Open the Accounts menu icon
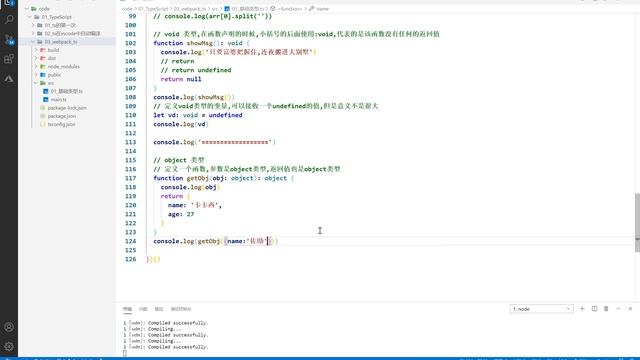This screenshot has width=640, height=360. [9, 327]
